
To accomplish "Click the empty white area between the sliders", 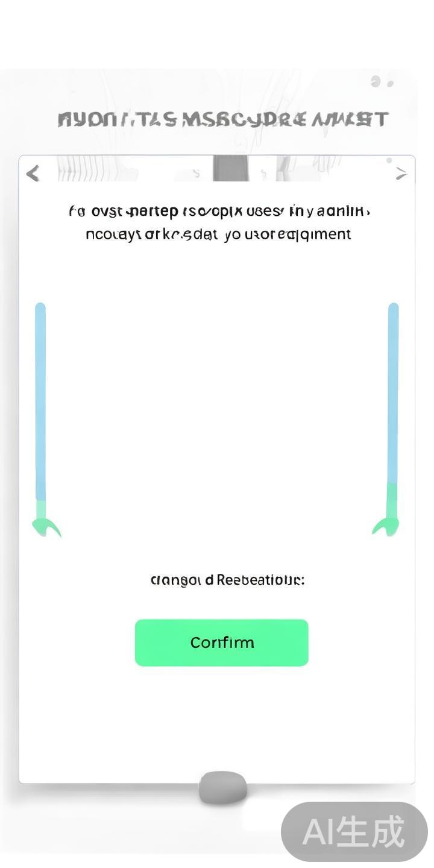I will click(217, 410).
